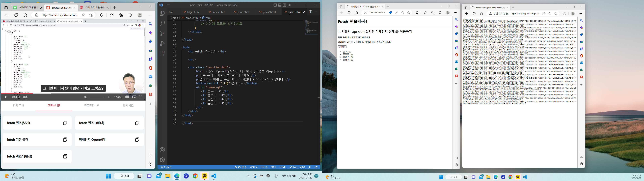The height and width of the screenshot is (181, 644).
Task: Open the Customize Layout menu in VS Code
Action: pos(289,5)
